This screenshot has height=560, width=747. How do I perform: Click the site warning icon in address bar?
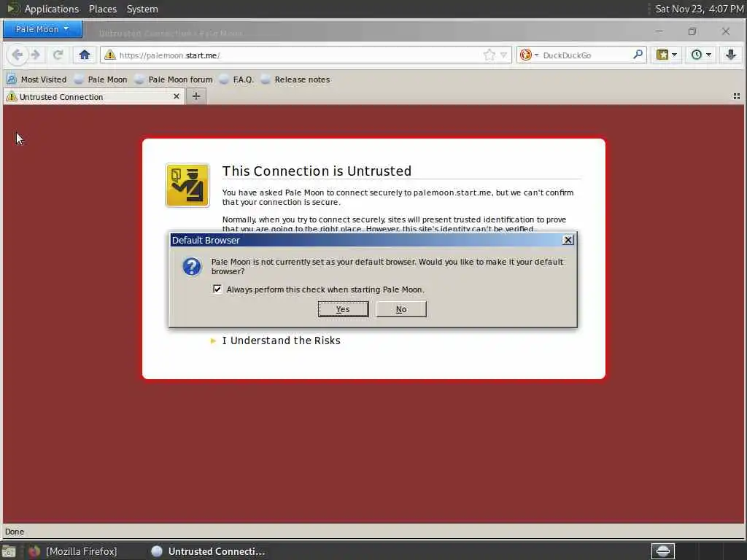pos(110,55)
